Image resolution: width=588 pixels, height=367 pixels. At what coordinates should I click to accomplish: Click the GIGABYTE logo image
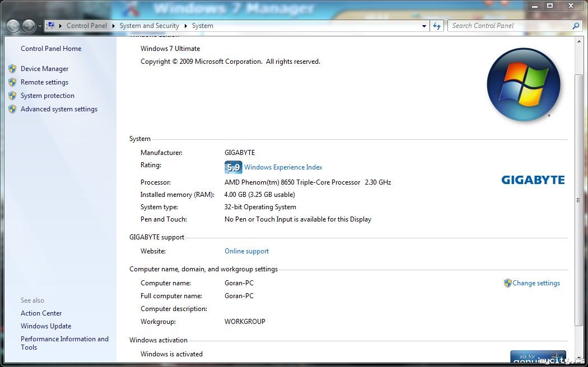click(x=533, y=180)
